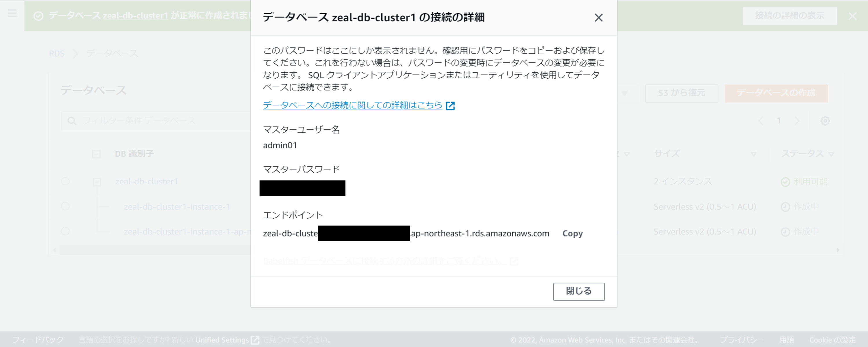
Task: Click the 閉じる button
Action: (579, 291)
